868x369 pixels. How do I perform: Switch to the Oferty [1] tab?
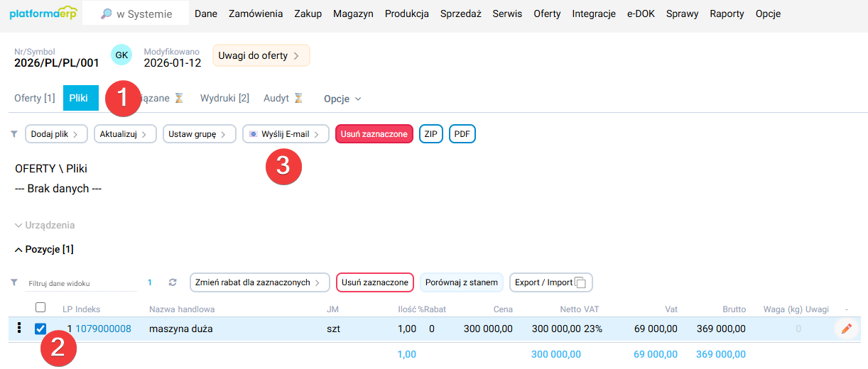(x=35, y=98)
